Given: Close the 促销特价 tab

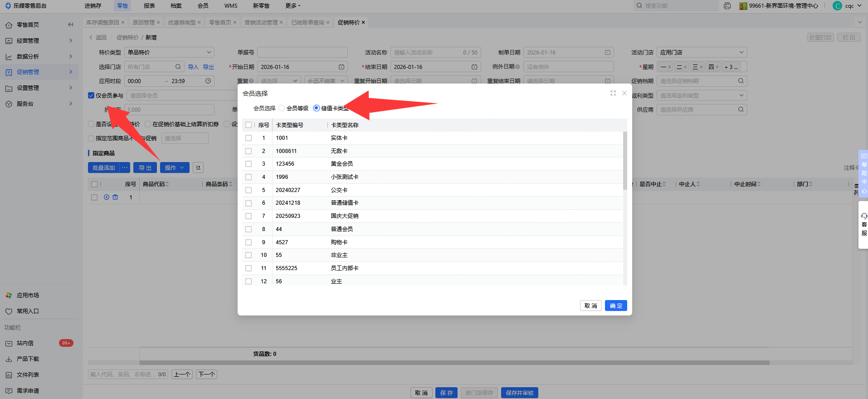Looking at the screenshot, I should pyautogui.click(x=363, y=22).
